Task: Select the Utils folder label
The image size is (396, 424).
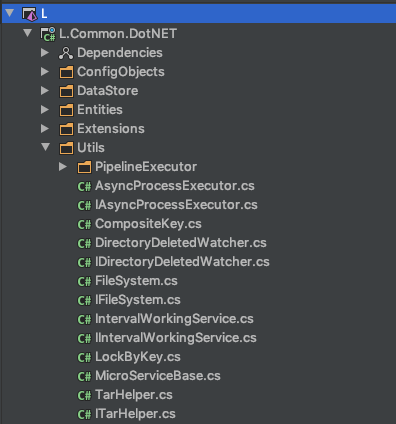Action: (91, 148)
